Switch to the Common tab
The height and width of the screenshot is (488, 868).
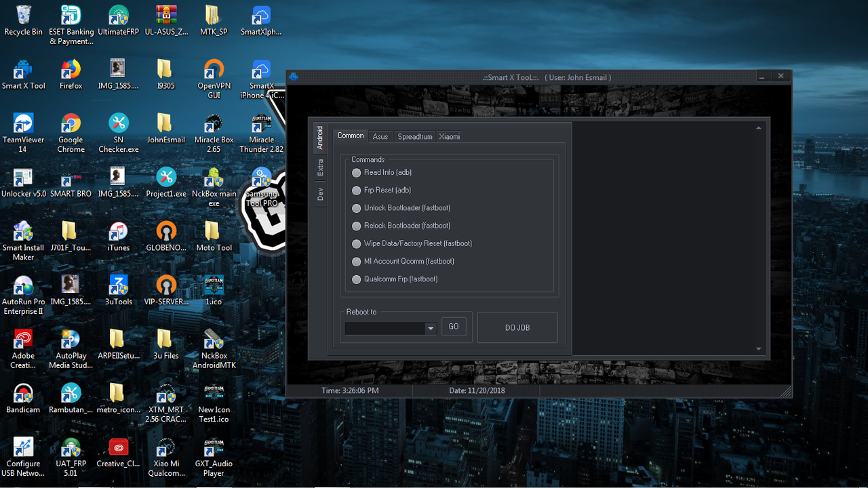[351, 136]
